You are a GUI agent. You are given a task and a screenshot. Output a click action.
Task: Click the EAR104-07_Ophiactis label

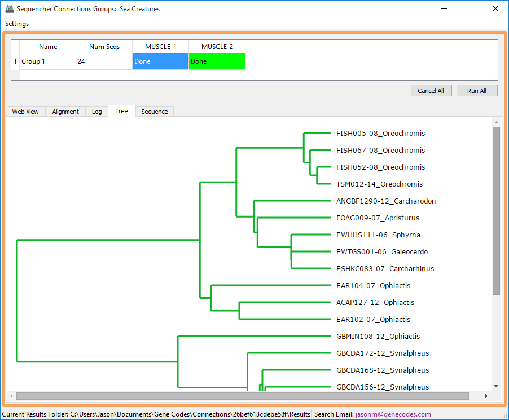tap(374, 285)
